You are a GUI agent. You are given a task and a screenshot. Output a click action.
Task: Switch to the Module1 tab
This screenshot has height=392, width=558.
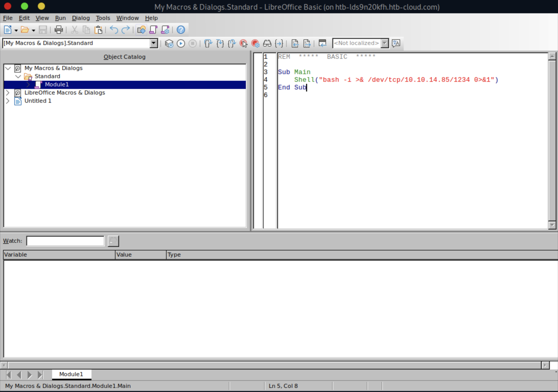pos(71,374)
